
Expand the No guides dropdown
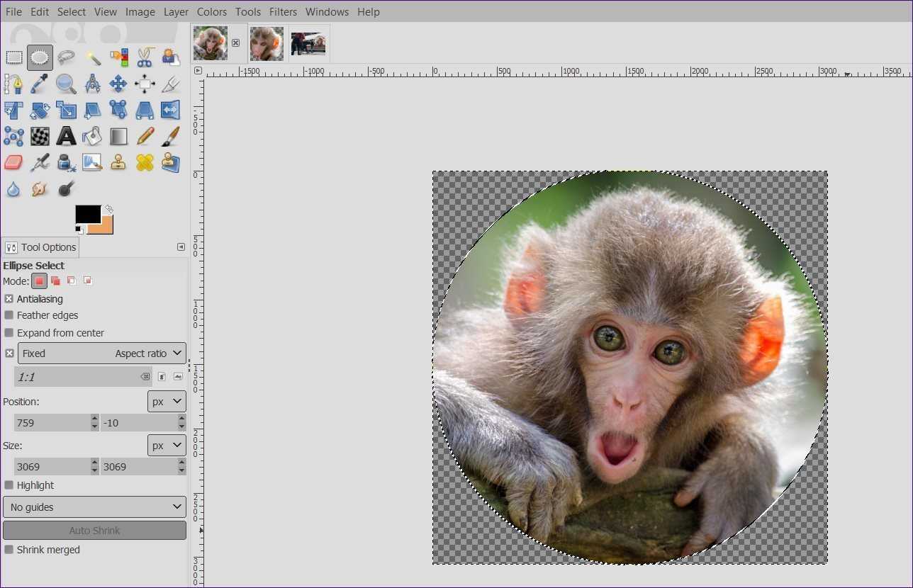(94, 507)
